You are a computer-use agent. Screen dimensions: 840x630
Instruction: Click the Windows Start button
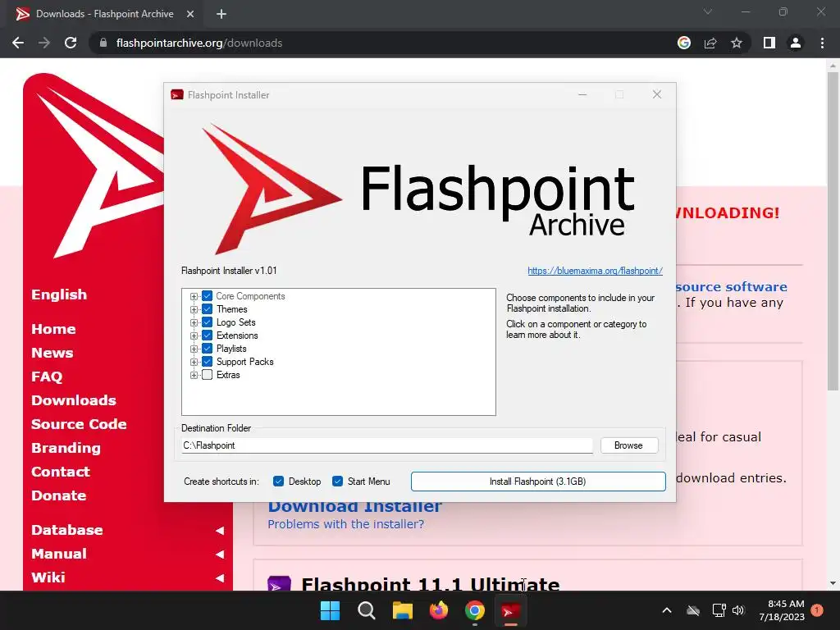pos(330,610)
